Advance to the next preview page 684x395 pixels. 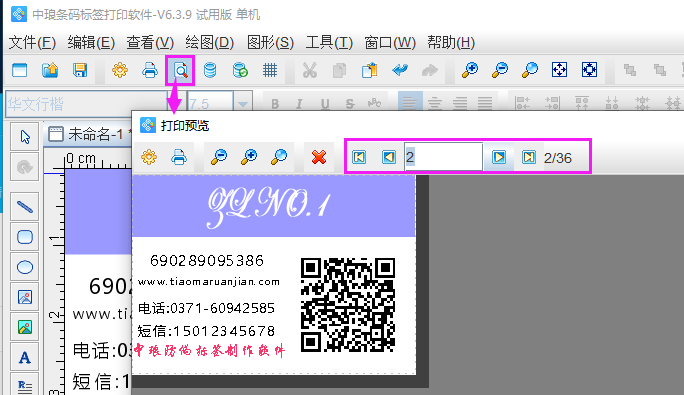point(499,157)
